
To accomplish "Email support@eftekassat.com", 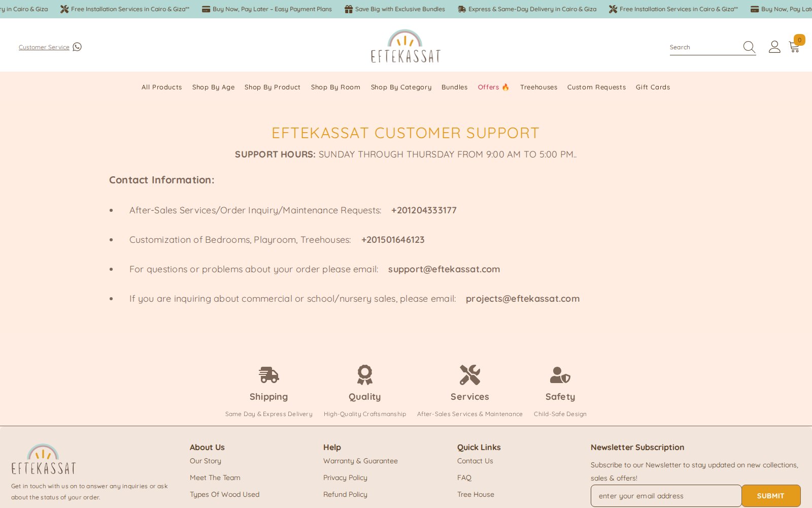I will click(444, 269).
